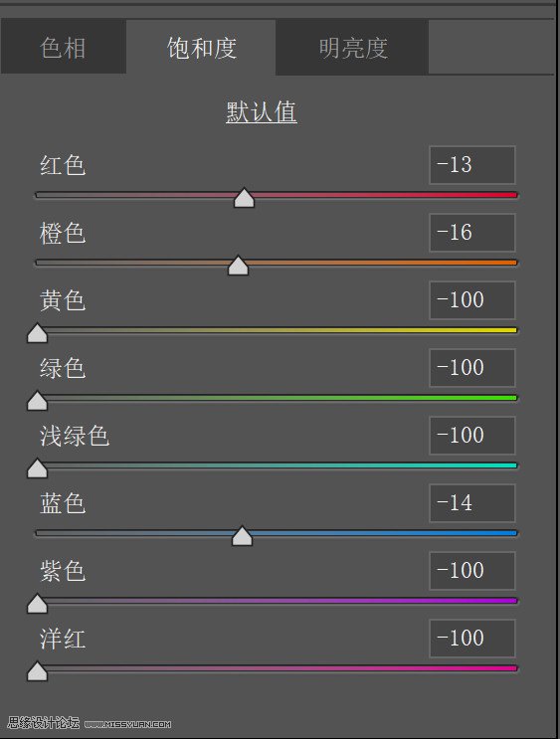Screen dimensions: 560x739
Task: Click the 橙色 saturation slider handle
Action: click(238, 266)
